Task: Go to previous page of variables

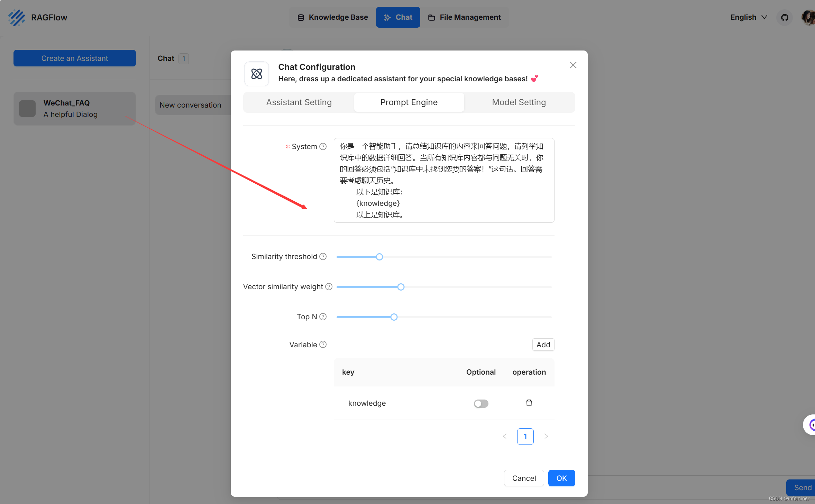Action: [504, 437]
